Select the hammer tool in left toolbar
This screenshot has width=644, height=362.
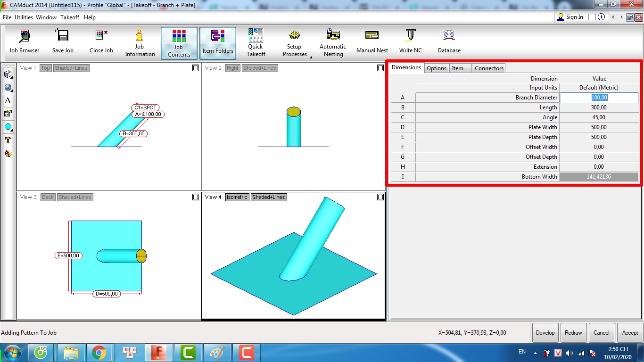(x=8, y=140)
